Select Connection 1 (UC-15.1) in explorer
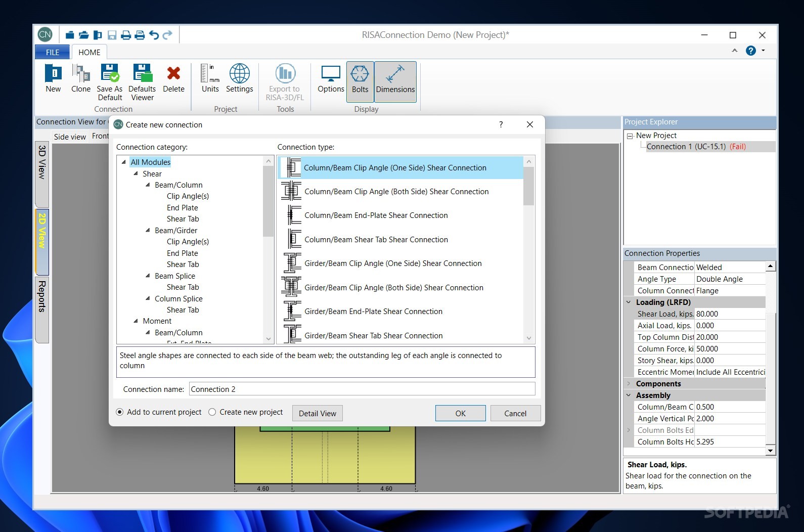This screenshot has height=532, width=804. click(696, 147)
